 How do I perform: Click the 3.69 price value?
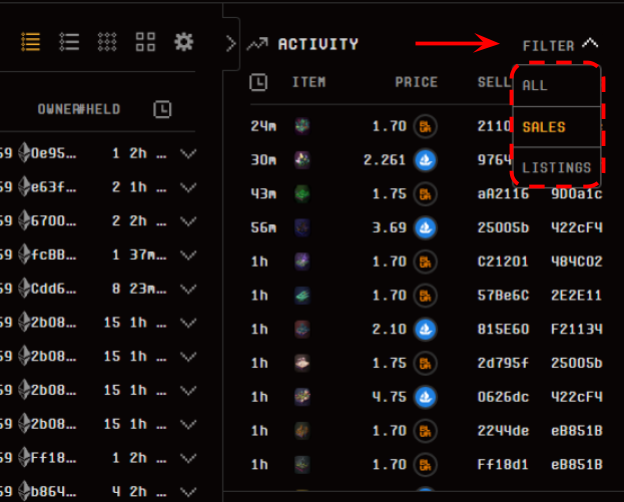point(389,228)
